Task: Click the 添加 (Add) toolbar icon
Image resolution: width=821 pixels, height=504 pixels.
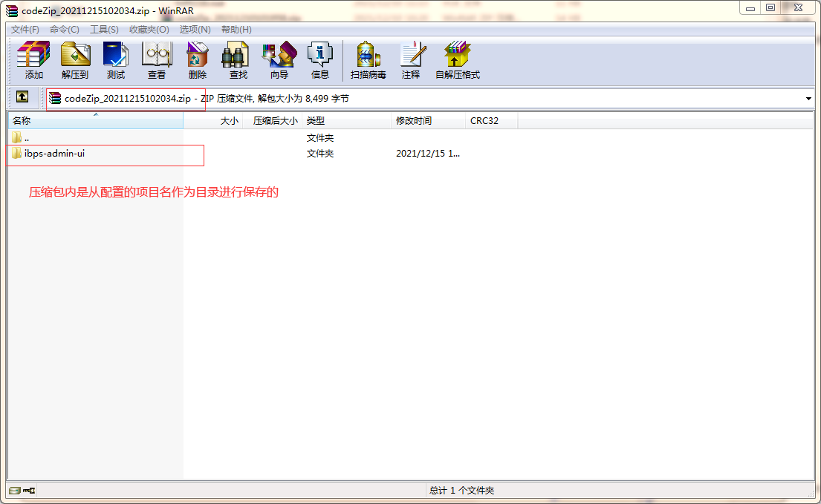Action: pyautogui.click(x=33, y=60)
